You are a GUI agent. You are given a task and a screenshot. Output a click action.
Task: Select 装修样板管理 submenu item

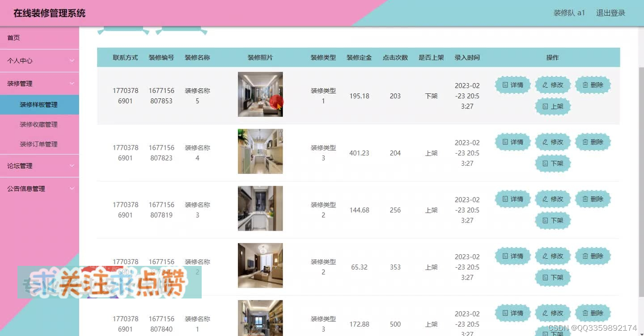39,105
